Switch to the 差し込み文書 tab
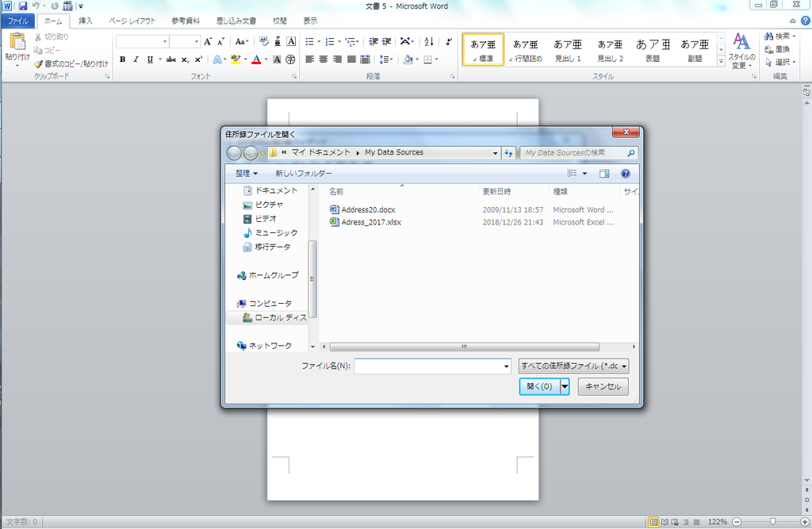The width and height of the screenshot is (812, 529). (x=236, y=21)
